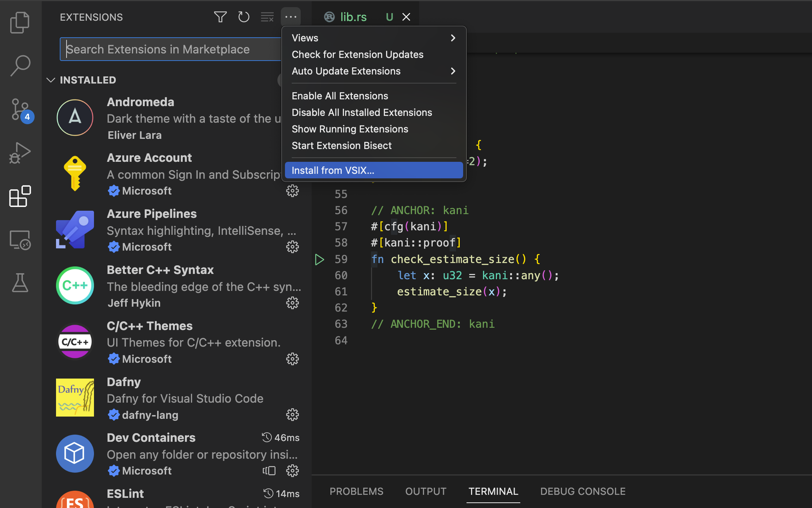
Task: Open manage gear for Azure Pipelines
Action: pyautogui.click(x=292, y=247)
